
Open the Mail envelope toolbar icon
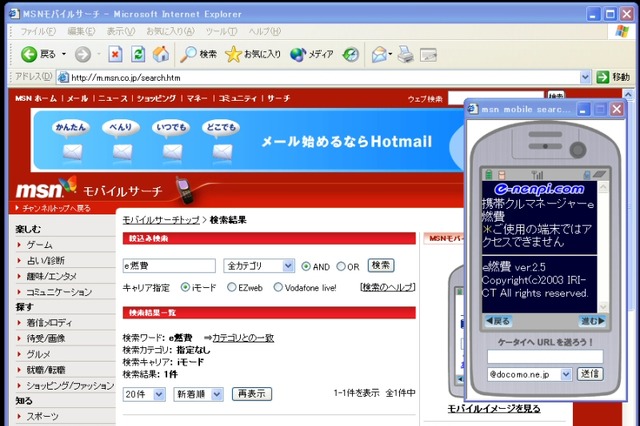[379, 54]
